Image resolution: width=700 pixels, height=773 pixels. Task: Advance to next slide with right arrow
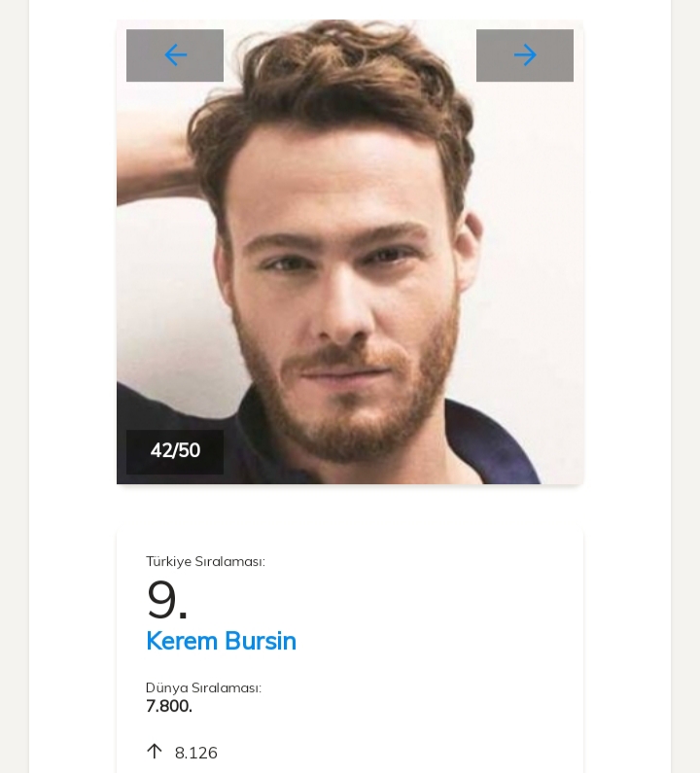coord(525,55)
